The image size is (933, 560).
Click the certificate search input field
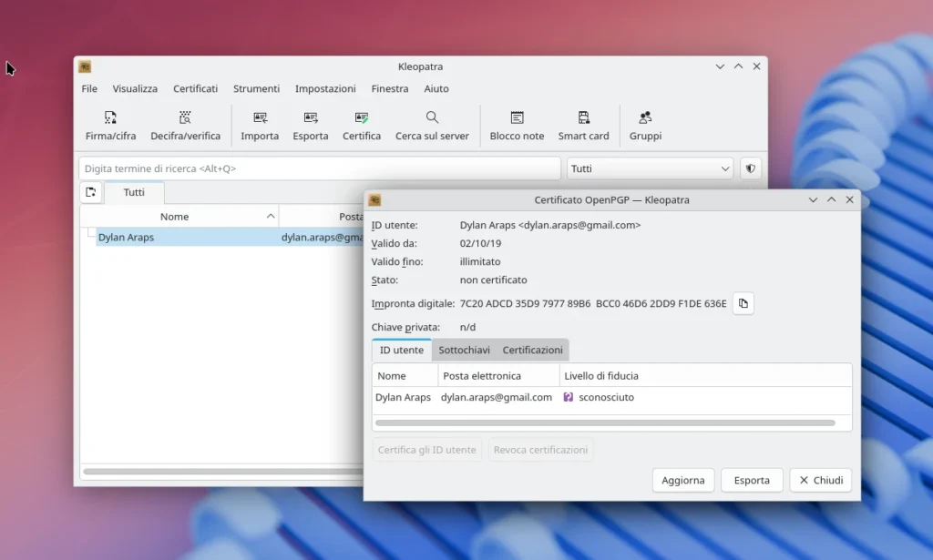tap(320, 168)
